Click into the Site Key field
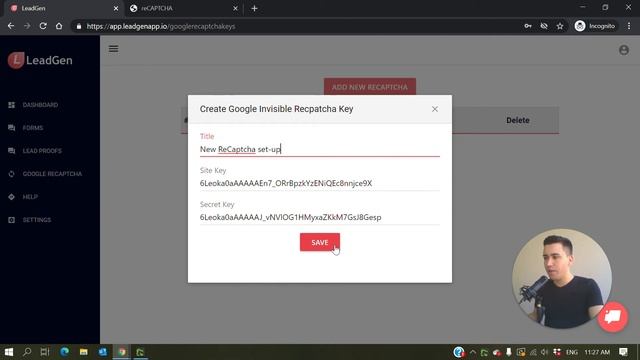640x360 pixels. (320, 183)
